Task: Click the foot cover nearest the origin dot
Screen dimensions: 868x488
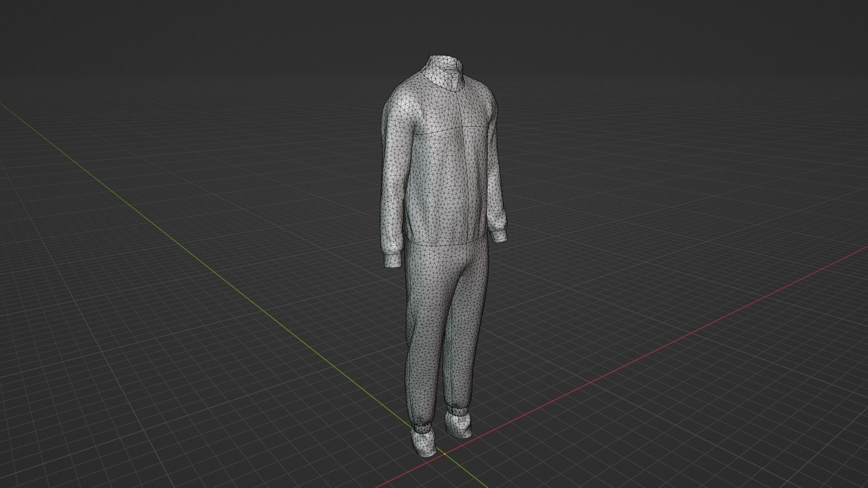Action: (425, 442)
